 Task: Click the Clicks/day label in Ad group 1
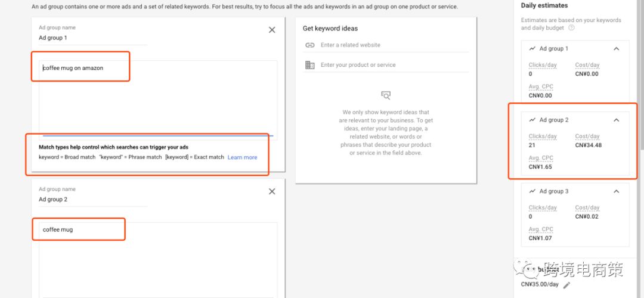543,66
